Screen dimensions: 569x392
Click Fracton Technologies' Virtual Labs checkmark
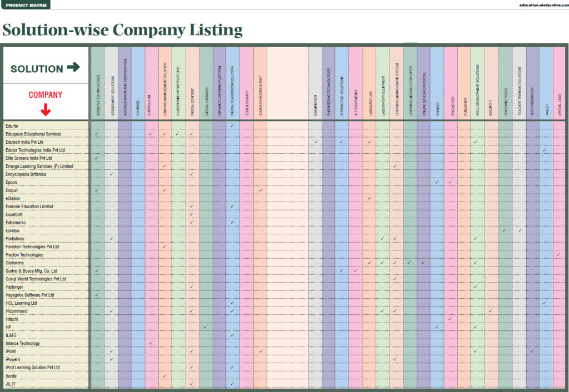(558, 255)
